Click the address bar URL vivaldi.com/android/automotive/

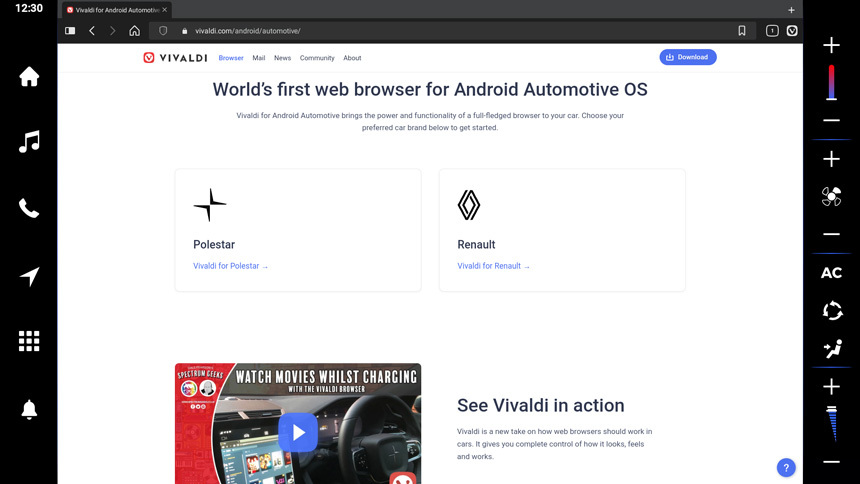tap(248, 31)
